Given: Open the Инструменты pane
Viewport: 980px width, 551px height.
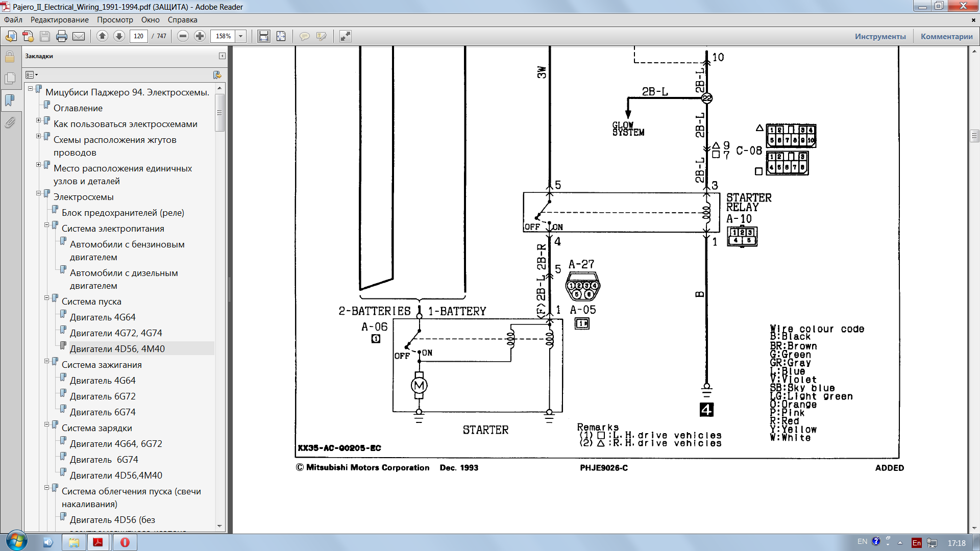Looking at the screenshot, I should coord(880,36).
